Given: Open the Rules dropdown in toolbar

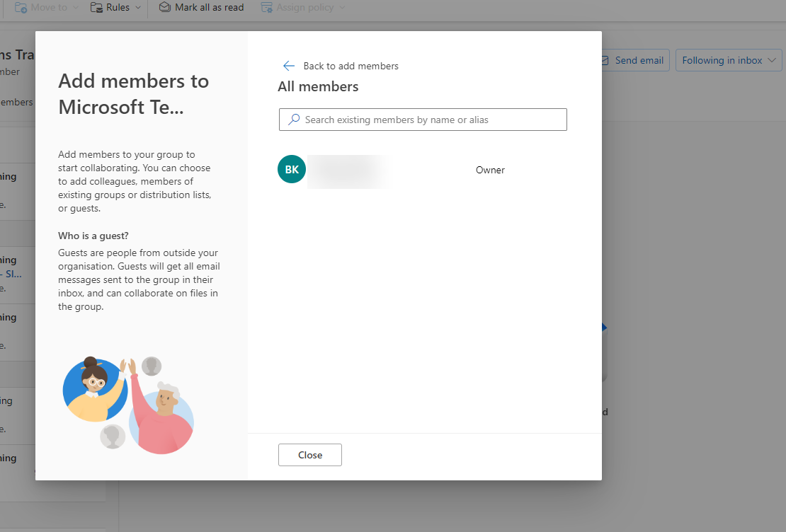Looking at the screenshot, I should (x=116, y=8).
